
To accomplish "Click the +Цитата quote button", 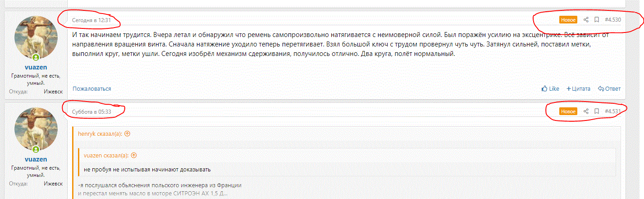I will click(x=578, y=89).
